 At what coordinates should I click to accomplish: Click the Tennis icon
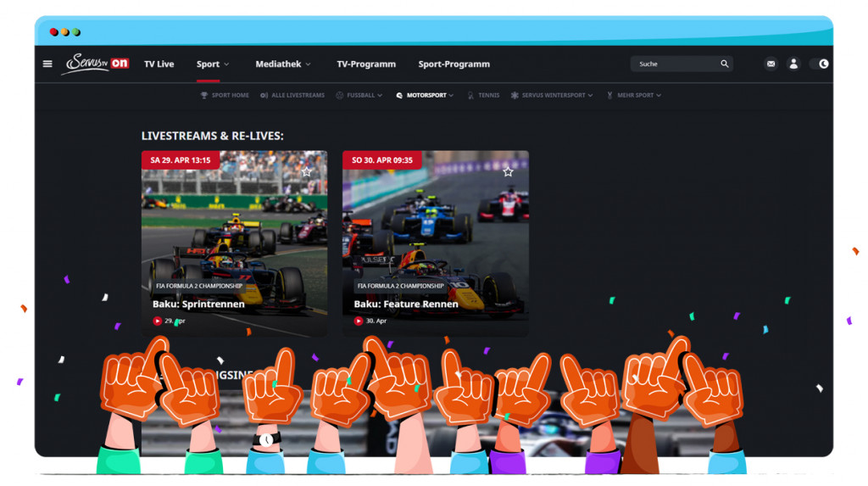pyautogui.click(x=470, y=95)
